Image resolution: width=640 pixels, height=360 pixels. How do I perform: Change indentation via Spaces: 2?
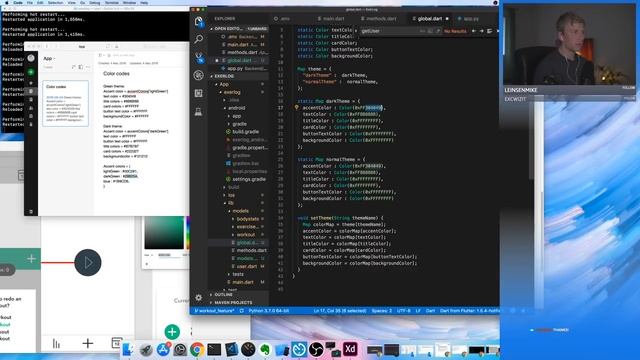pos(382,311)
